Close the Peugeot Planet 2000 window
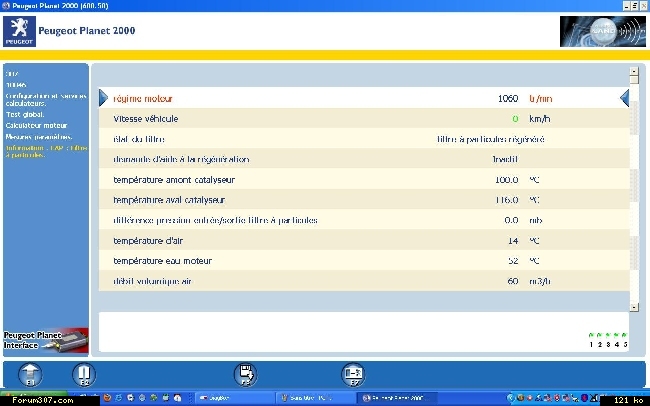The width and height of the screenshot is (650, 406). click(643, 5)
